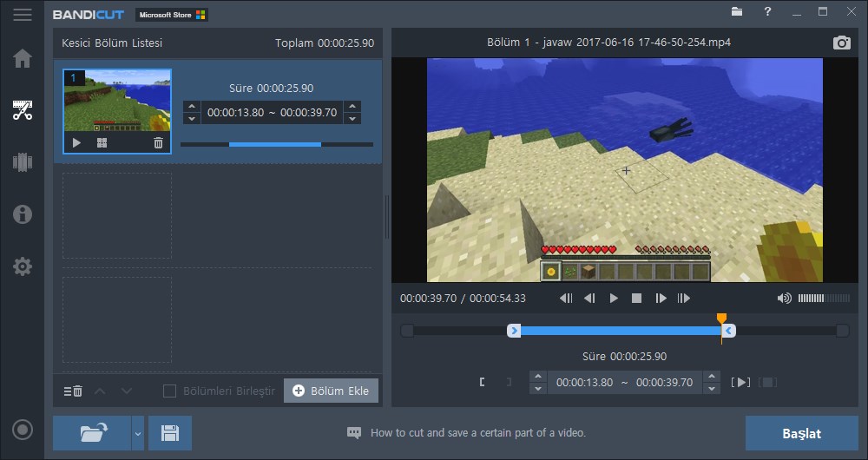Open Microsoft Store badge
The width and height of the screenshot is (868, 460).
click(x=172, y=15)
